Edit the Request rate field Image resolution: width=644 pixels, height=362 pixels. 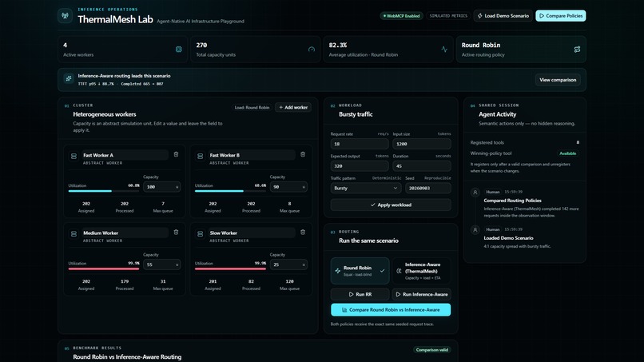[x=360, y=144]
